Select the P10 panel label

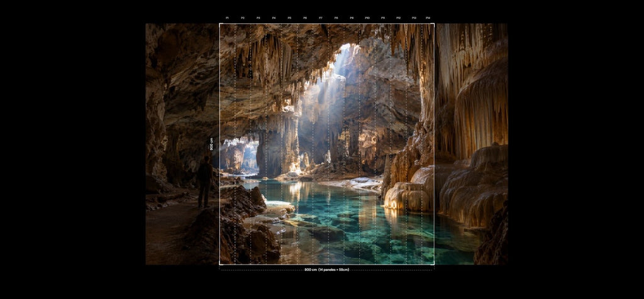coord(367,18)
